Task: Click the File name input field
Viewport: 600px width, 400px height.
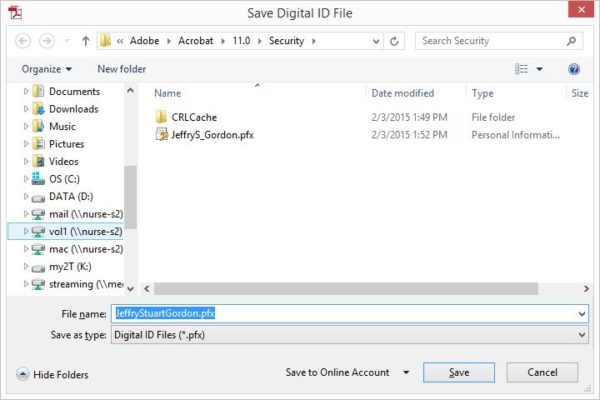Action: coord(350,313)
